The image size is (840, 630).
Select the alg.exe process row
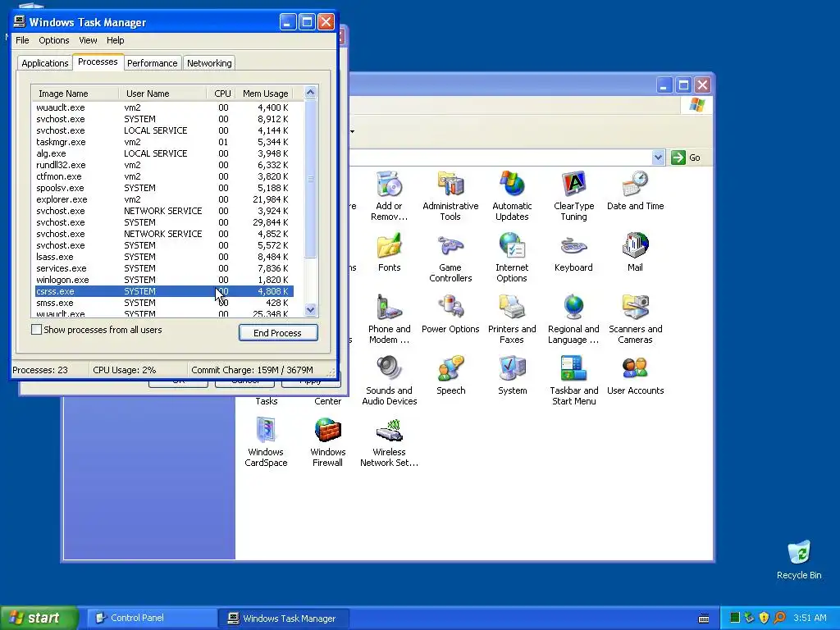point(164,153)
